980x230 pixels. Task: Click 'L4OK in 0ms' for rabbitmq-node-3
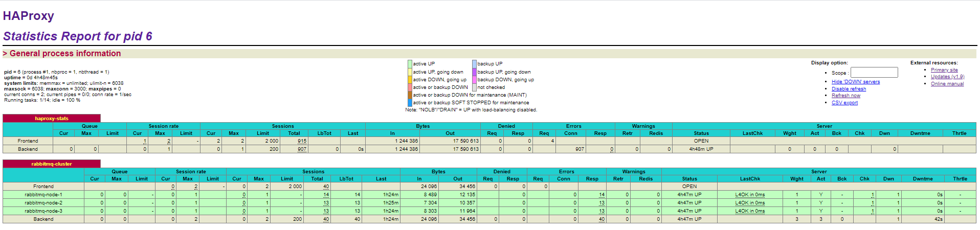pos(750,211)
